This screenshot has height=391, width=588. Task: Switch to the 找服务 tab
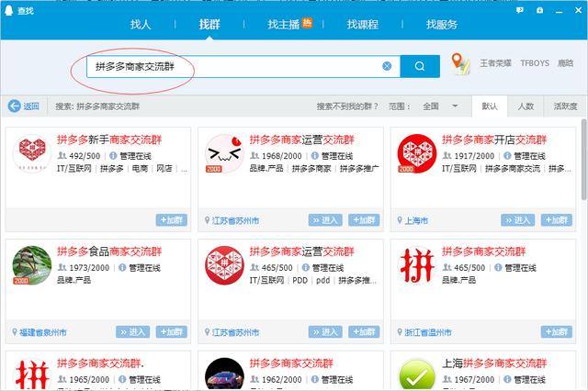(441, 25)
